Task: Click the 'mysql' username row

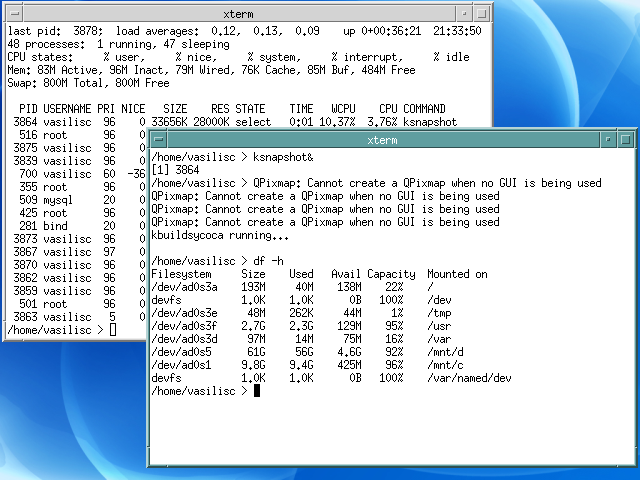Action: [58, 200]
